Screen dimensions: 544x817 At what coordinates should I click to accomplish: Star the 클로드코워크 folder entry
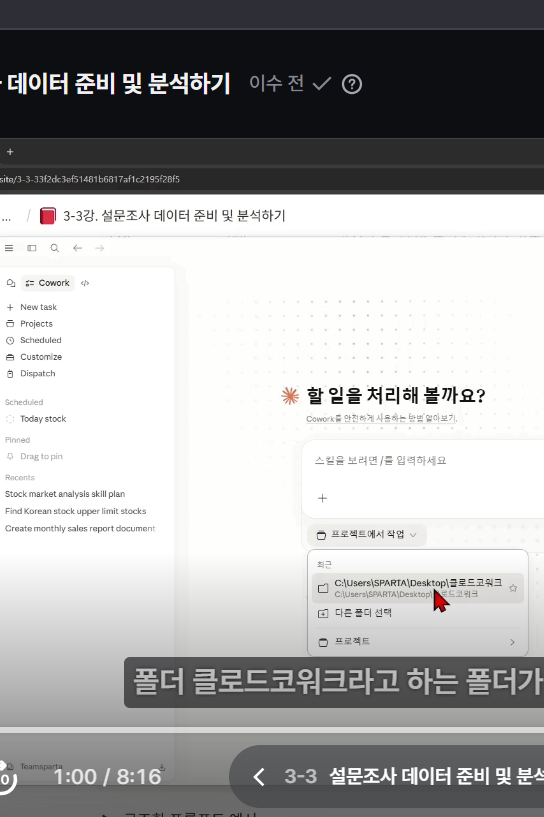513,588
